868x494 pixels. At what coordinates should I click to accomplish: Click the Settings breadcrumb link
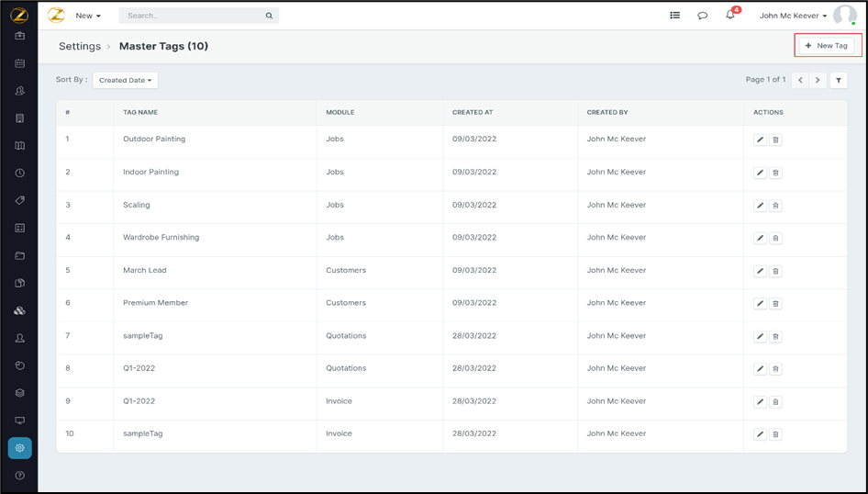(x=80, y=46)
